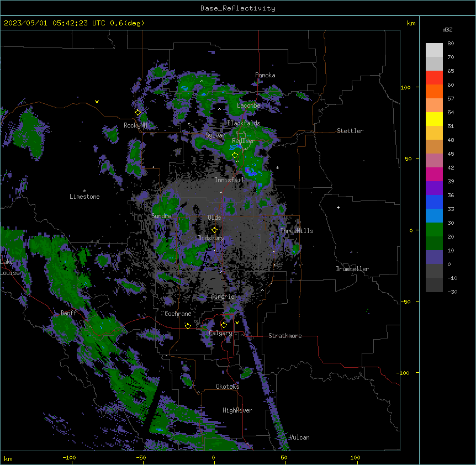Click the HighRiver label
Screen dimensions: 476x465
[237, 410]
